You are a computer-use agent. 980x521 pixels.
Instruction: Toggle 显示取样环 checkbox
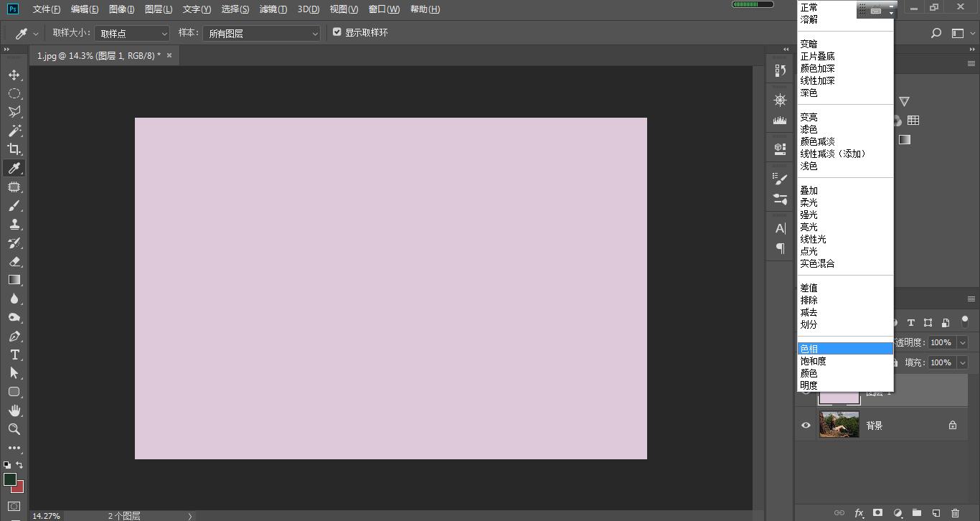(337, 32)
